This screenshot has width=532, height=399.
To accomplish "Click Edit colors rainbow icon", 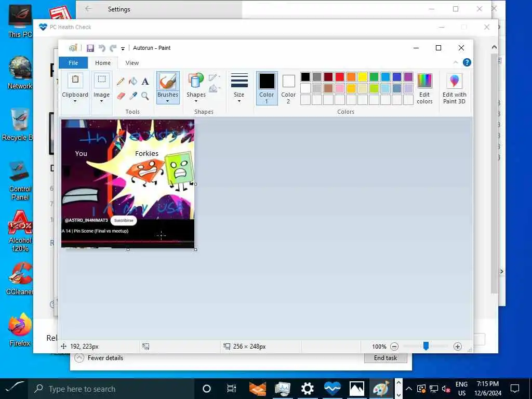I will [x=424, y=81].
